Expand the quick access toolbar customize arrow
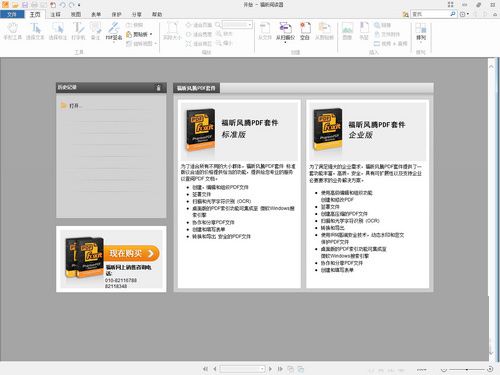 (79, 5)
